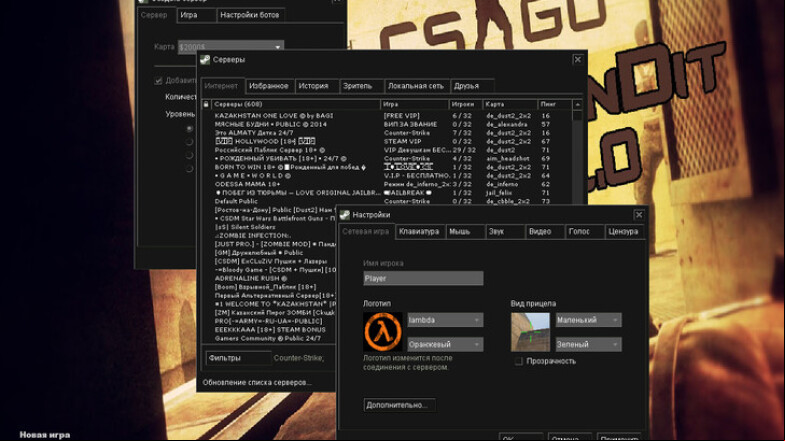The height and width of the screenshot is (441, 785).
Task: Open the Карта map dropdown
Action: [x=231, y=47]
